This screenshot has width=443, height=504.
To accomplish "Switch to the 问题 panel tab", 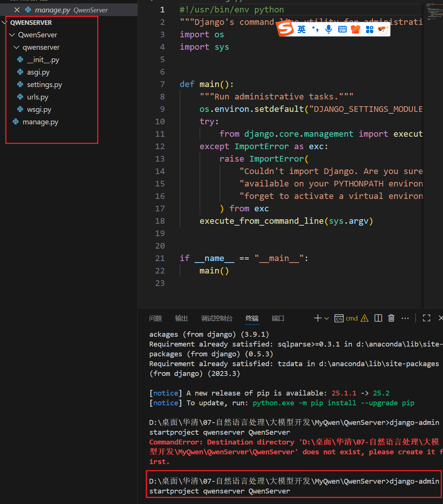I will coord(155,318).
